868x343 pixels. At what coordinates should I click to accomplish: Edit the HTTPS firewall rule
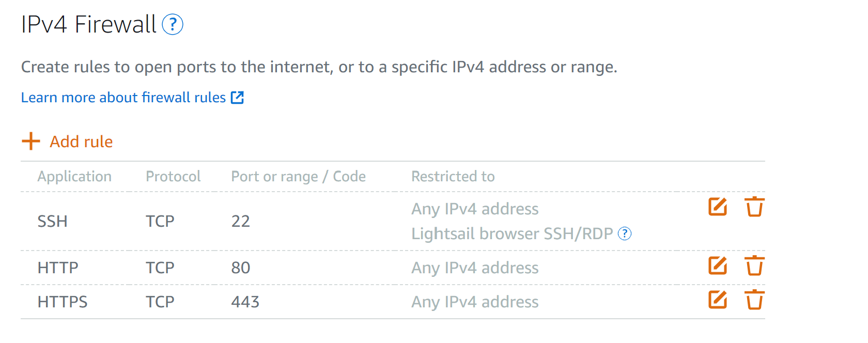pos(717,300)
